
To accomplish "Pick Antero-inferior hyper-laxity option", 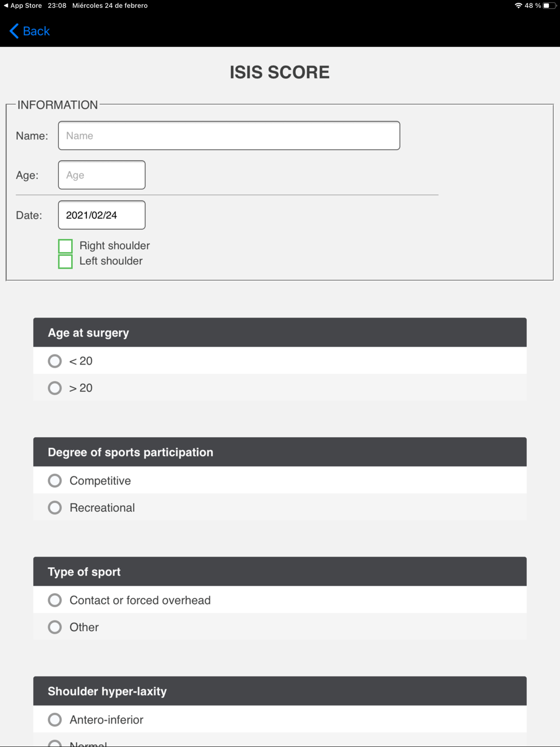I will pyautogui.click(x=55, y=720).
